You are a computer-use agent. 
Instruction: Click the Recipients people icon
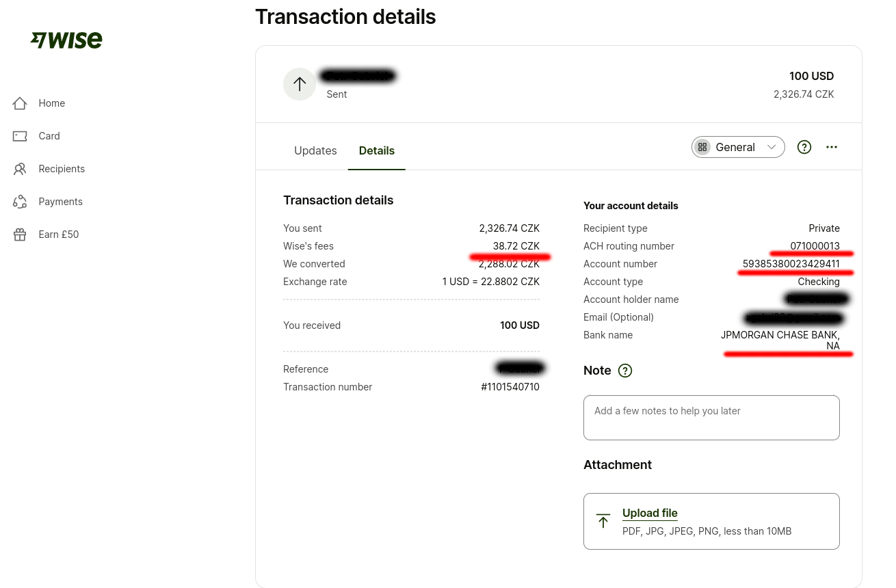(20, 169)
